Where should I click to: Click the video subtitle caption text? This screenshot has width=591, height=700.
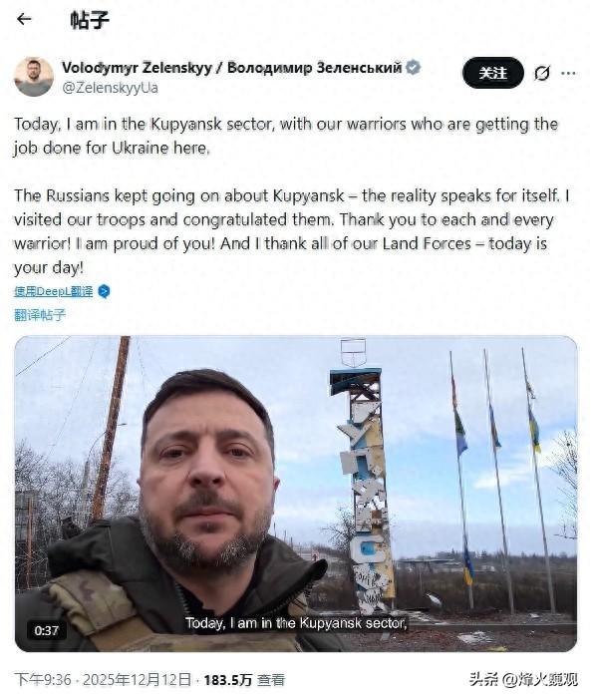click(296, 623)
